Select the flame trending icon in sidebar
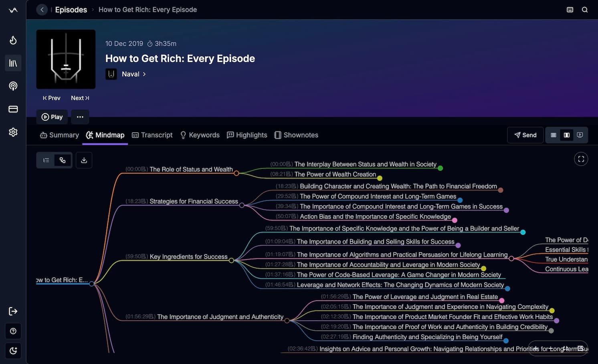Viewport: 598px width, 364px height. [13, 40]
